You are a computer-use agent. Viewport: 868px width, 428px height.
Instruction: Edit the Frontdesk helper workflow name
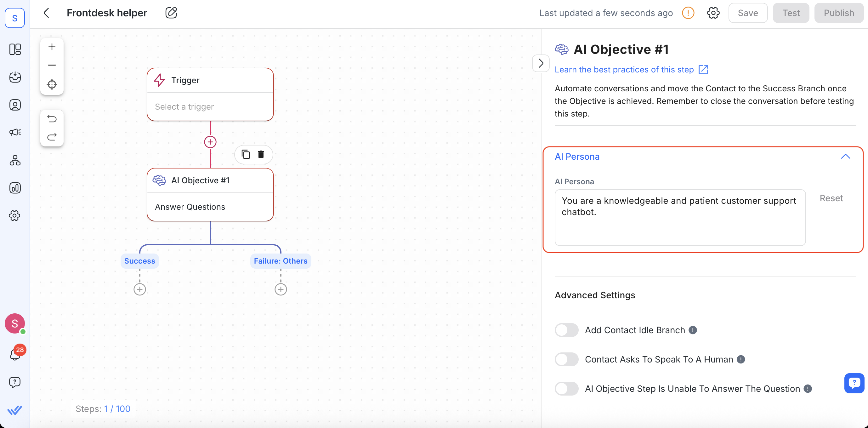tap(171, 13)
